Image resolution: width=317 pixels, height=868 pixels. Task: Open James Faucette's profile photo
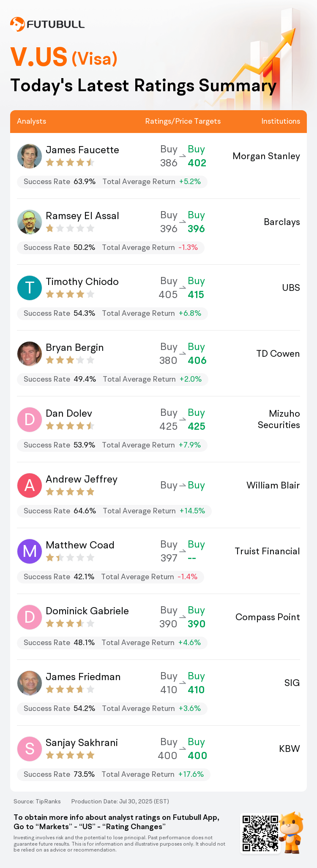tap(30, 156)
